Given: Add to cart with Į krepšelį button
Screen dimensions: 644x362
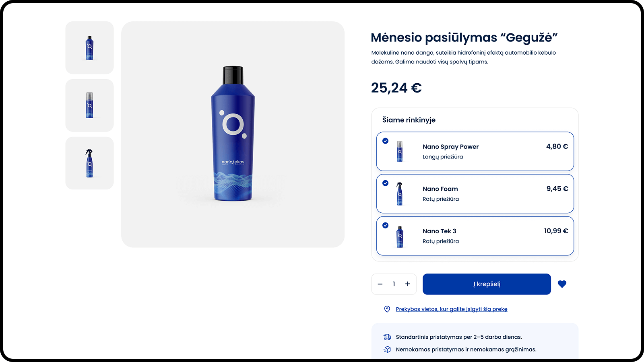Looking at the screenshot, I should pyautogui.click(x=487, y=284).
